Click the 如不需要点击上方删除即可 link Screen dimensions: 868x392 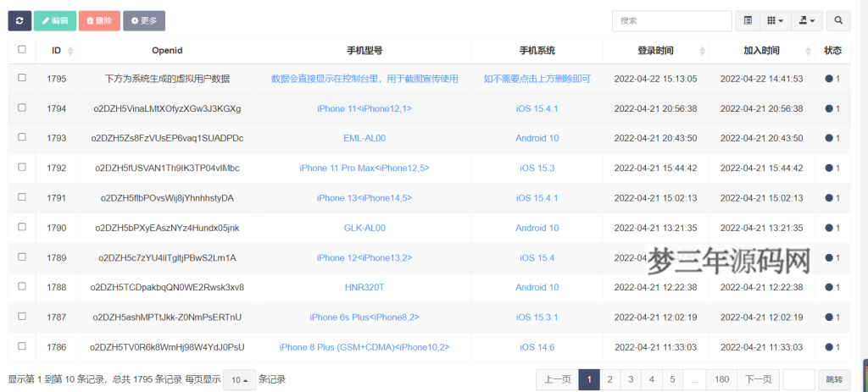point(537,79)
